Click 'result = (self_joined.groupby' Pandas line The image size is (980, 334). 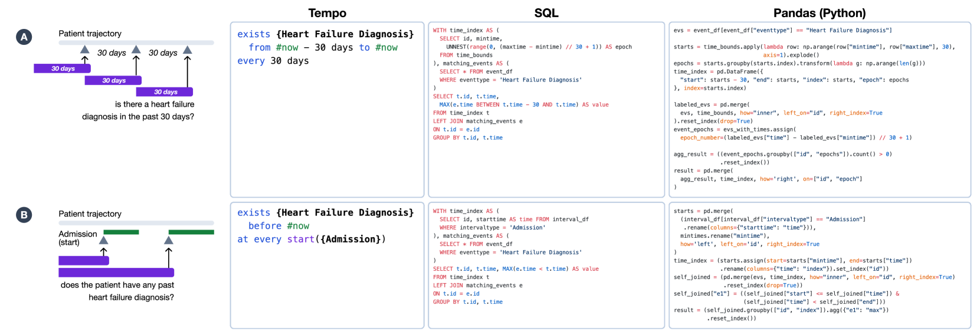(781, 310)
